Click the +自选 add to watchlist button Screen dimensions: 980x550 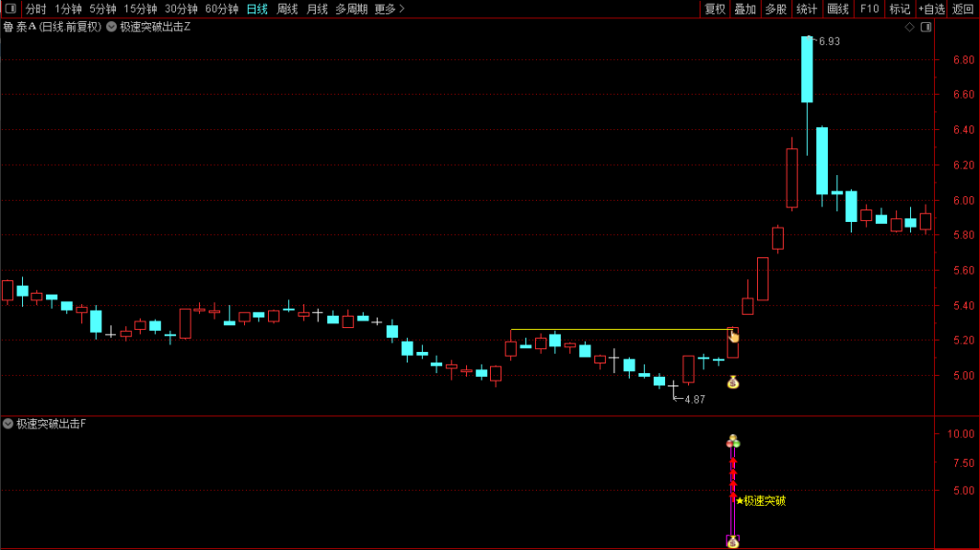click(931, 9)
